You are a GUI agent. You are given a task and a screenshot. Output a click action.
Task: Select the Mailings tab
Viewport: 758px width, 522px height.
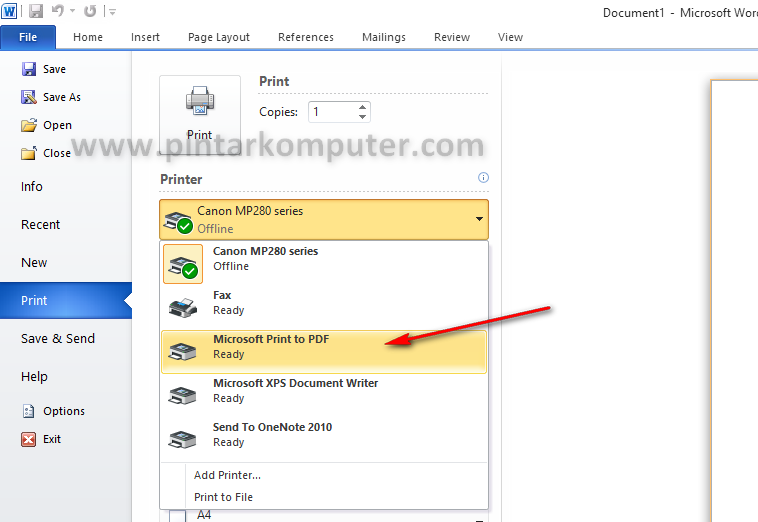pyautogui.click(x=384, y=37)
